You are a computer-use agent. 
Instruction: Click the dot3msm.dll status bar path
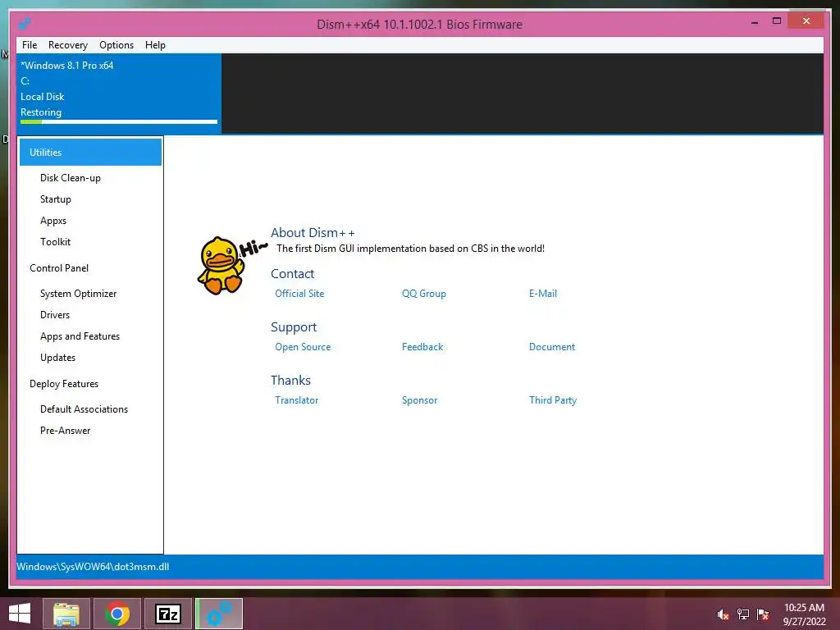93,567
